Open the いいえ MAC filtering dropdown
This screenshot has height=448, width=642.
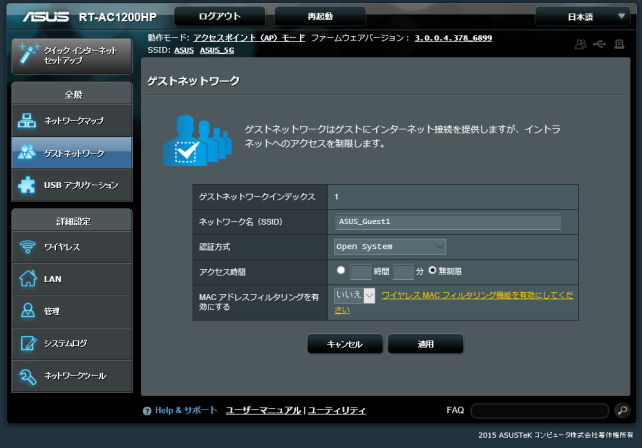[355, 295]
